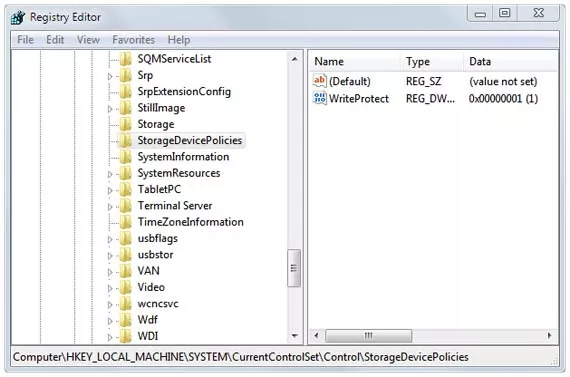The height and width of the screenshot is (377, 570).
Task: Select the (Default) value name
Action: click(x=350, y=81)
